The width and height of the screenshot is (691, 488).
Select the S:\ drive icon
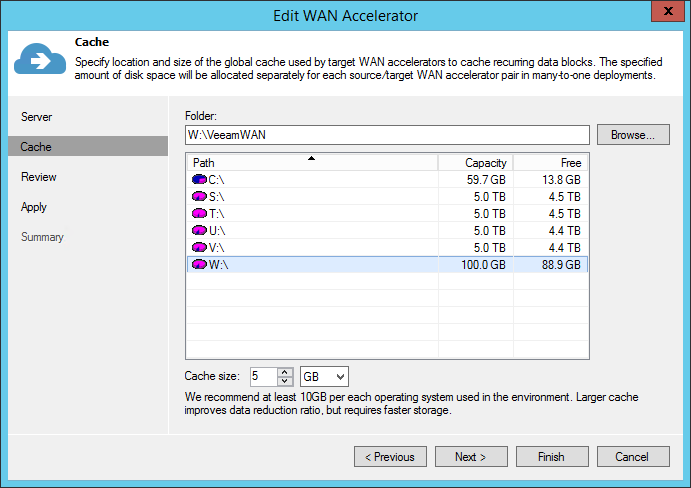[x=199, y=196]
